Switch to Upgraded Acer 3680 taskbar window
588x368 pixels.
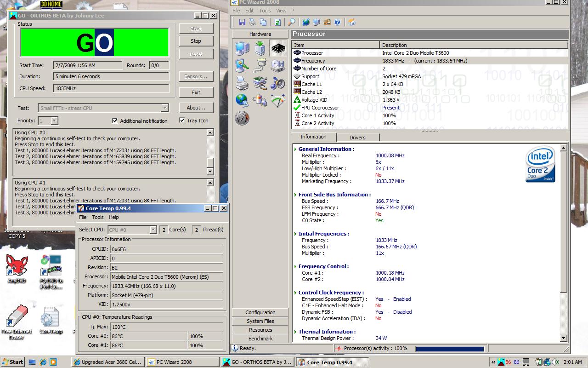click(108, 362)
